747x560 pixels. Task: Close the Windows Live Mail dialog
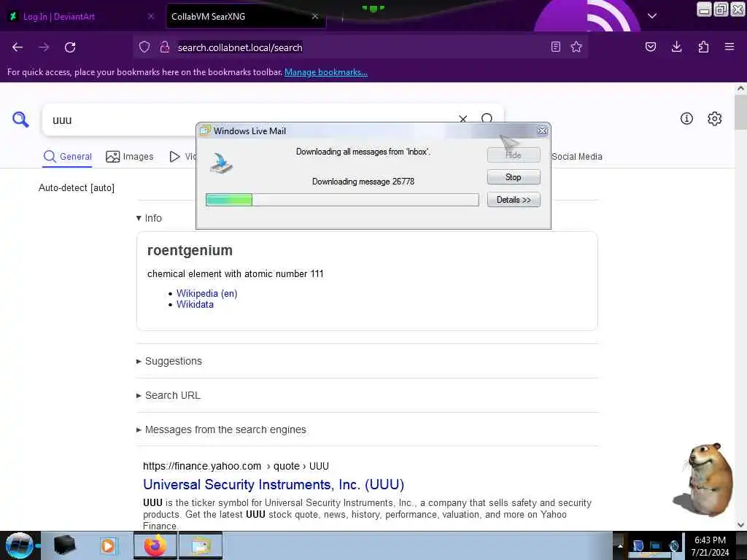click(542, 131)
